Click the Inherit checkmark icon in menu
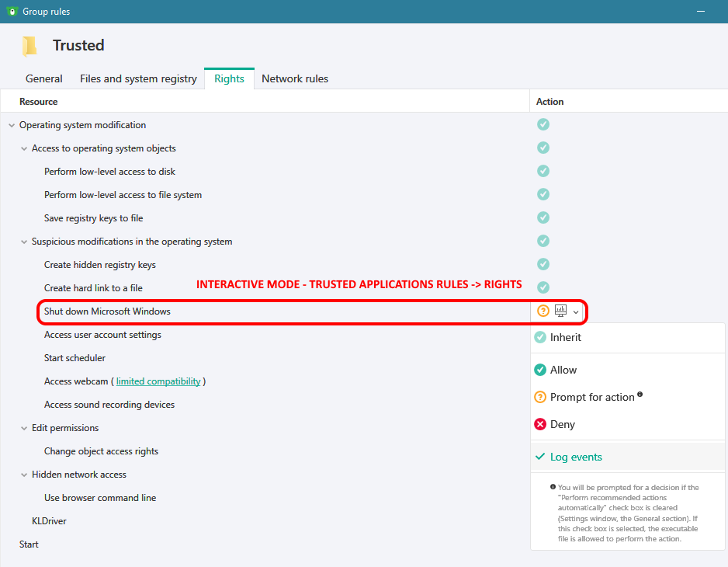Screen dimensions: 728x567 pos(540,337)
